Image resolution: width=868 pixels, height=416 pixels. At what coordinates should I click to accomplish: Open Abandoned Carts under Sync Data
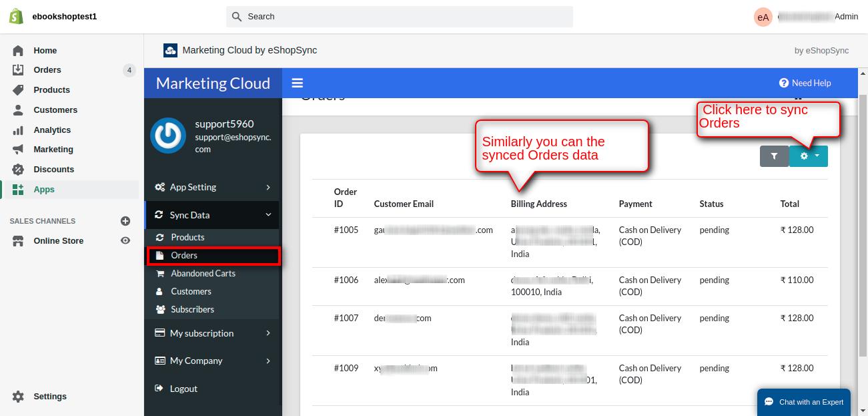point(203,274)
